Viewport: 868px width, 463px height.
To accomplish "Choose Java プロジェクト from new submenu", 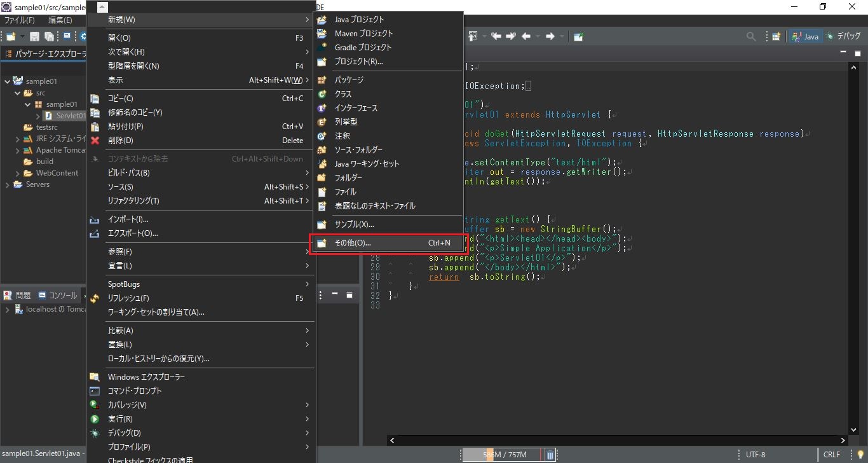I will coord(390,20).
